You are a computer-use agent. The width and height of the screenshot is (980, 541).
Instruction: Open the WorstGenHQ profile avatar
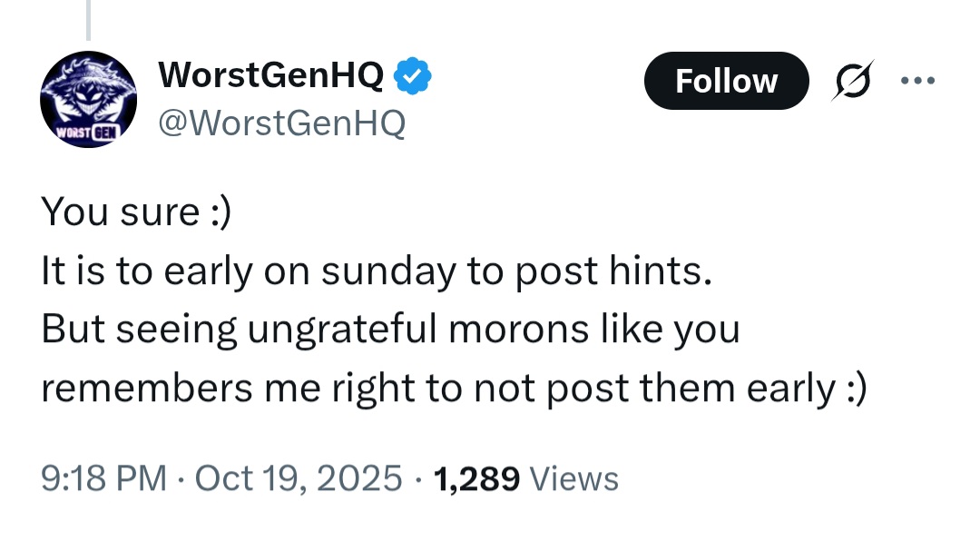click(88, 99)
